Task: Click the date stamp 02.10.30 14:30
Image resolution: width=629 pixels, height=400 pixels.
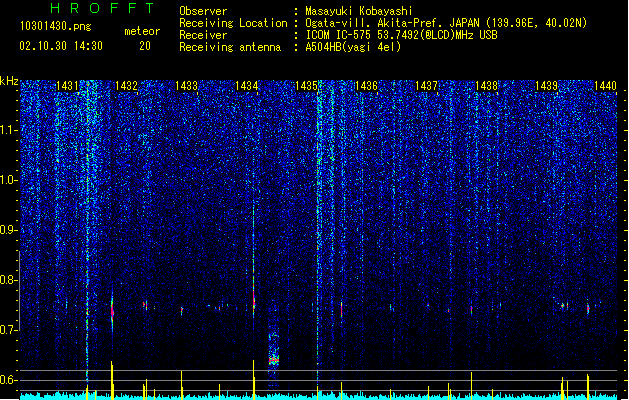Action: coord(61,46)
